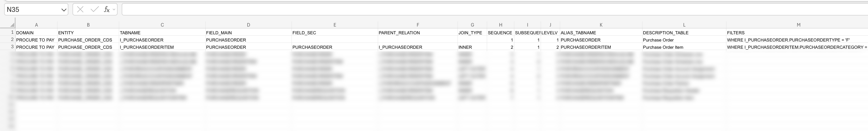Open the small chevron beside fx
Screen dimensions: 868x131
pyautogui.click(x=114, y=9)
